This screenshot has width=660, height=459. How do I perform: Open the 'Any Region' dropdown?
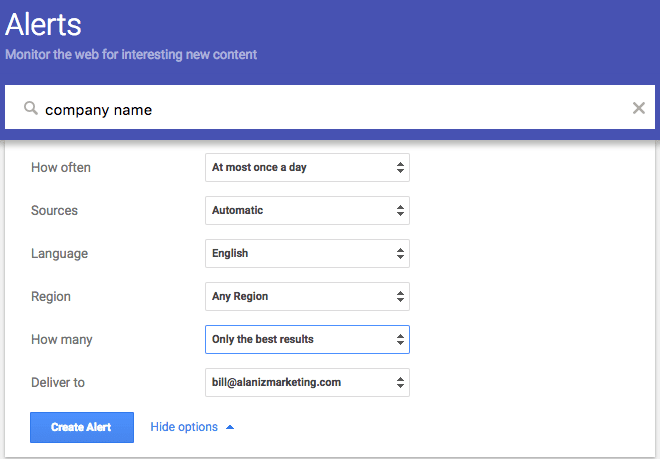[x=307, y=297]
